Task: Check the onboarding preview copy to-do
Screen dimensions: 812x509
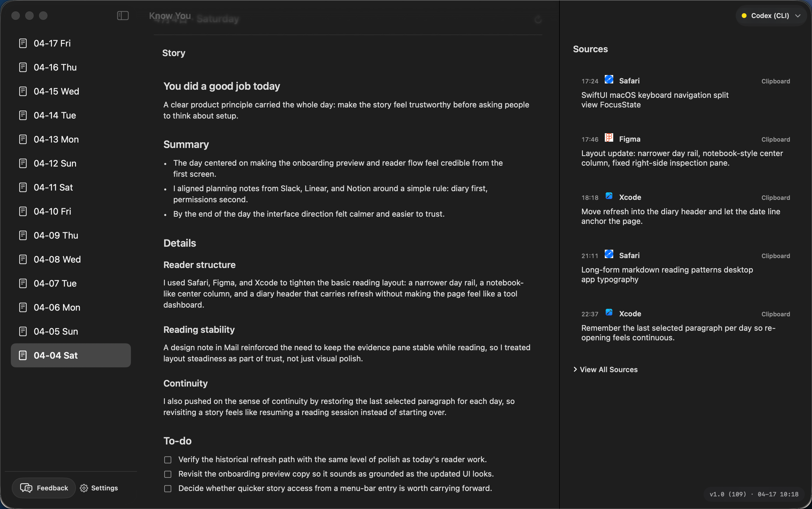Action: tap(167, 474)
